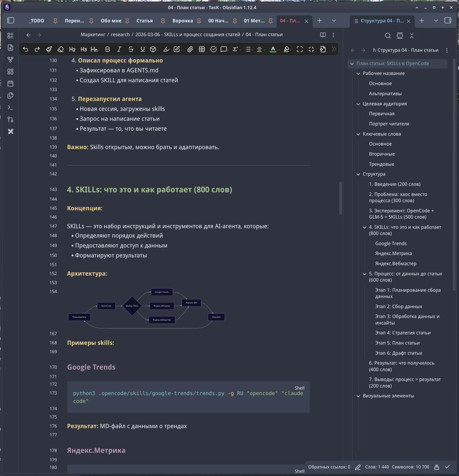459x476 pixels.
Task: Toggle the right sidebar panel
Action: pyautogui.click(x=448, y=21)
